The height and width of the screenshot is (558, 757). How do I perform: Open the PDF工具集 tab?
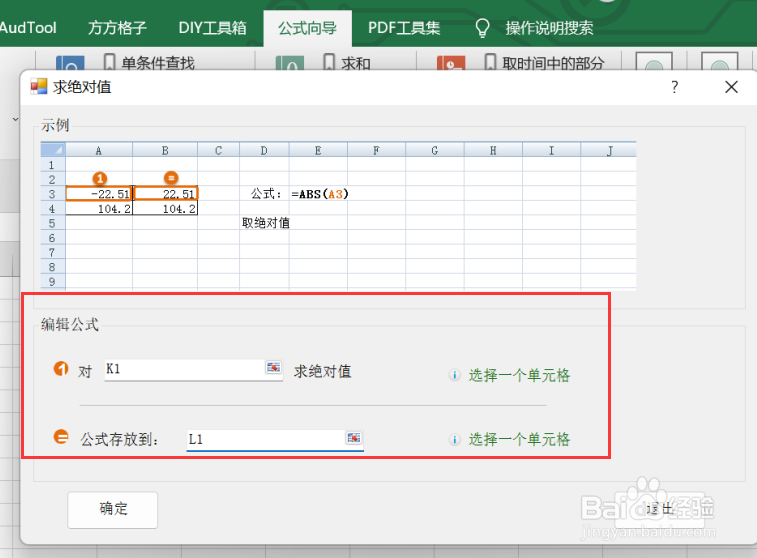[x=404, y=28]
